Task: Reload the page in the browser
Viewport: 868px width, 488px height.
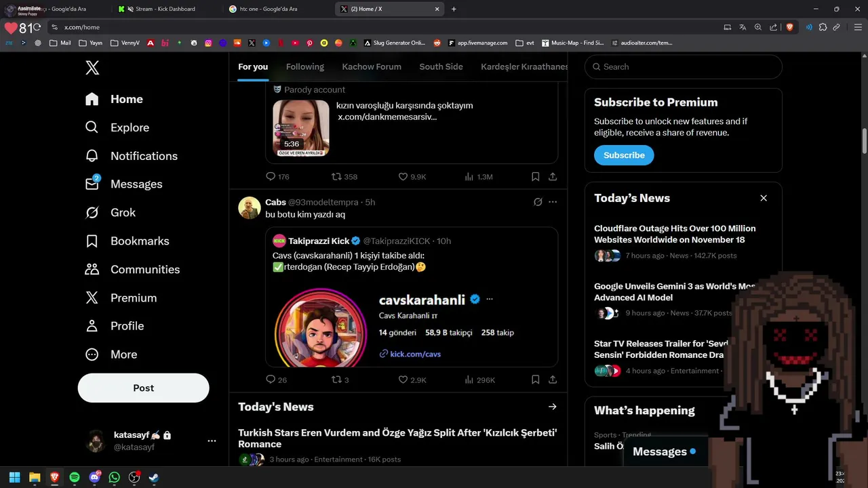Action: coord(37,27)
